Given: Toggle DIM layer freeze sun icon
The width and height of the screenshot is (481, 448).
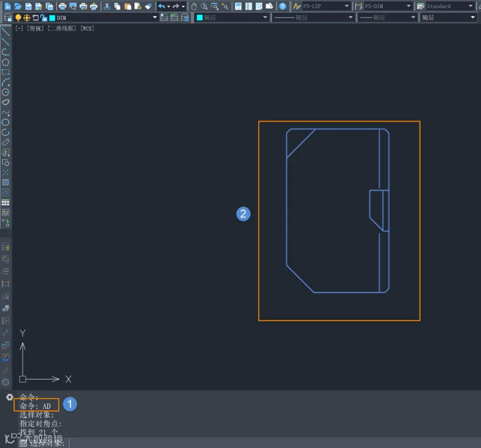Looking at the screenshot, I should [27, 18].
